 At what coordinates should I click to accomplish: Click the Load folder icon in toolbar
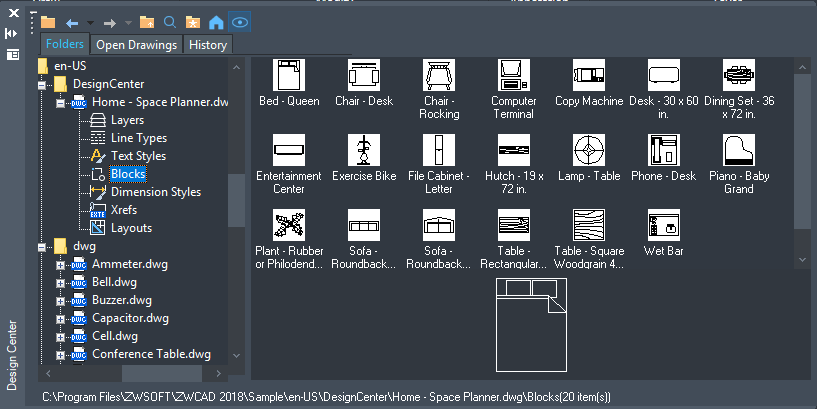[x=48, y=21]
